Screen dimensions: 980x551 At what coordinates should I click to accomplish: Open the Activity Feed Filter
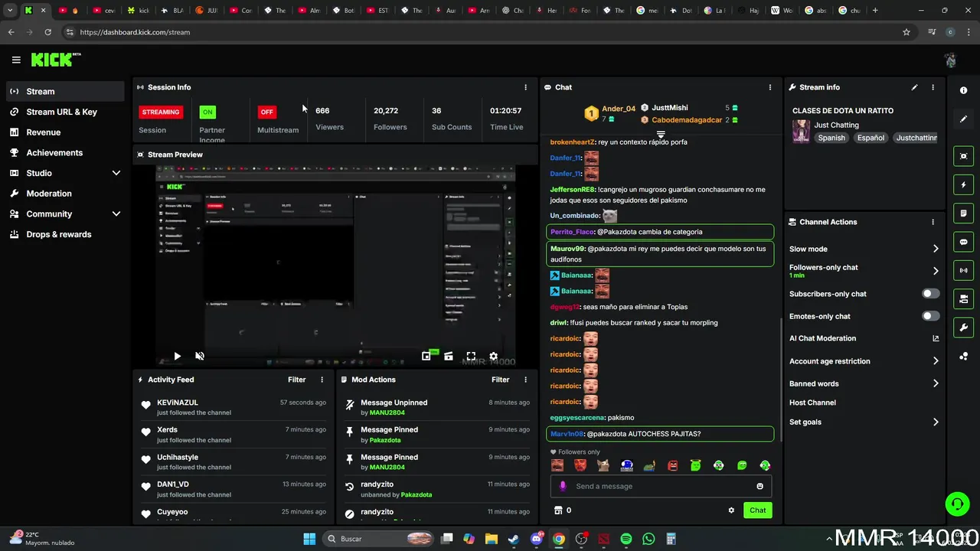(296, 380)
